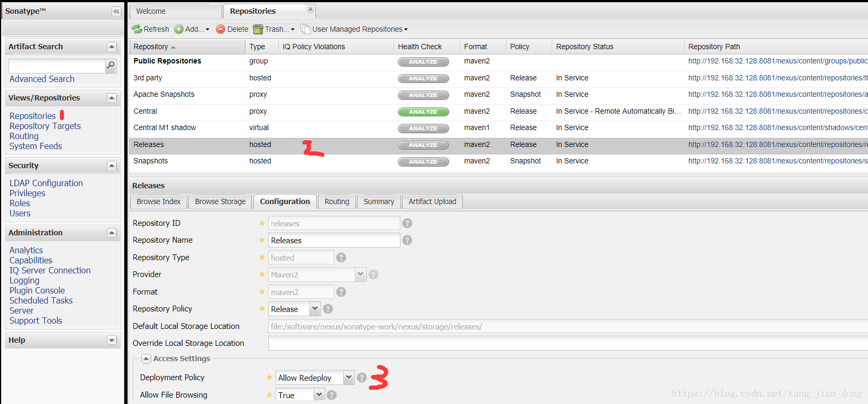This screenshot has height=404, width=868.
Task: Select the Apache Snapshots repository row
Action: (x=498, y=94)
